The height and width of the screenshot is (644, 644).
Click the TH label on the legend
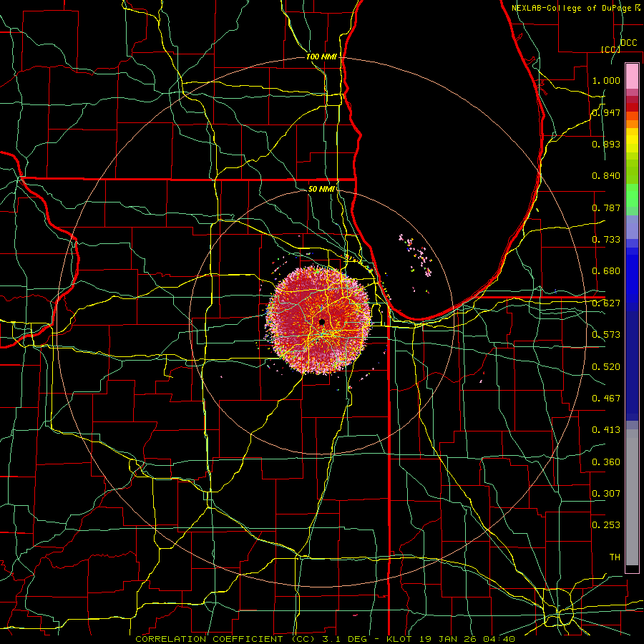(615, 557)
